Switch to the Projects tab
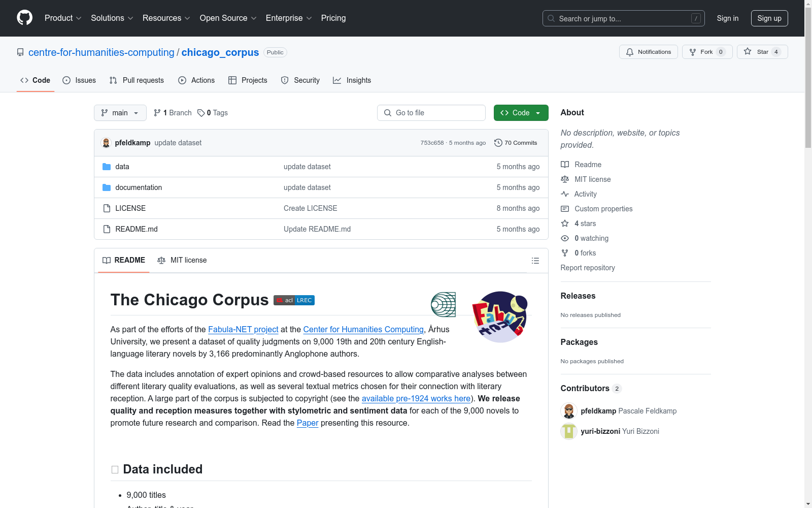 248,80
